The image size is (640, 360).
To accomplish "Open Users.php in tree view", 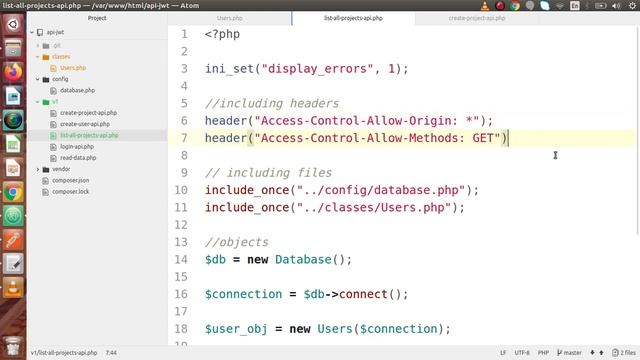I will click(73, 68).
